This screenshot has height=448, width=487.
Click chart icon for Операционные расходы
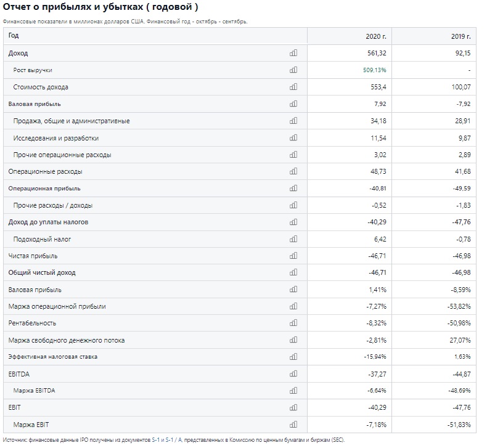pyautogui.click(x=293, y=171)
